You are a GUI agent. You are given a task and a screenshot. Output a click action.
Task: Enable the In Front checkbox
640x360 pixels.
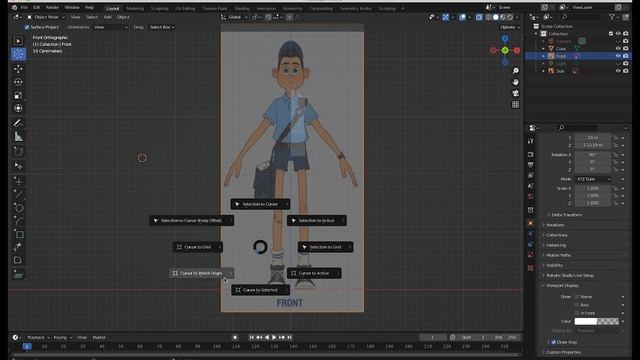click(577, 313)
